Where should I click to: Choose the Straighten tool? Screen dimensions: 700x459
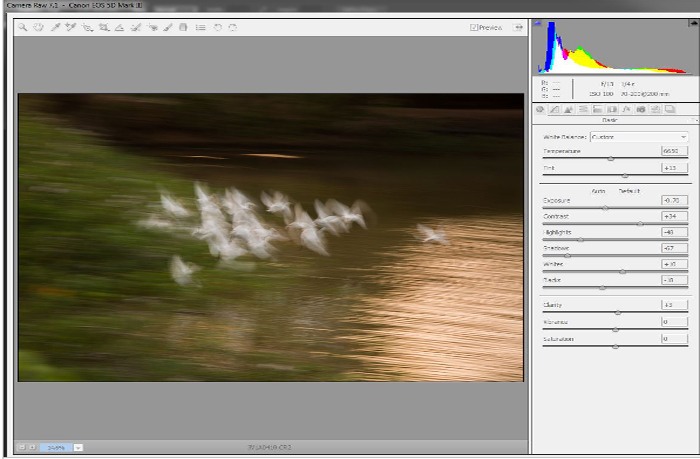coord(119,28)
